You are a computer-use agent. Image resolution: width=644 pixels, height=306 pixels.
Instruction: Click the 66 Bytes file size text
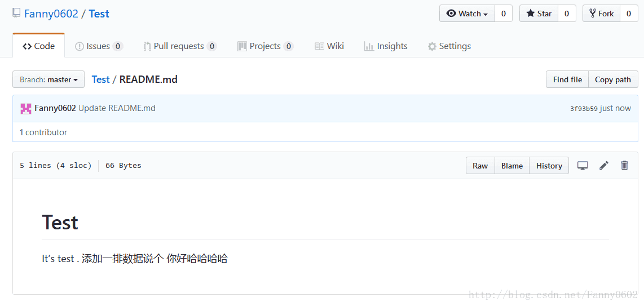(123, 166)
